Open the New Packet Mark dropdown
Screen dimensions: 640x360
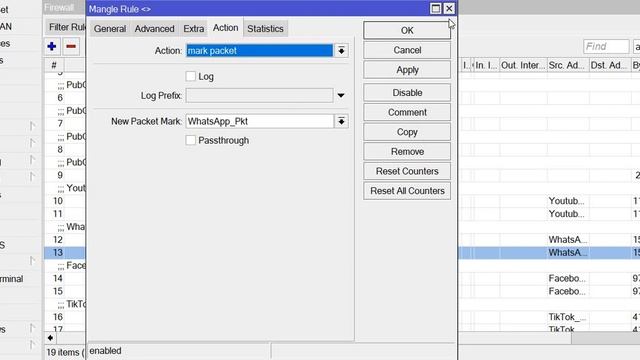pyautogui.click(x=341, y=121)
